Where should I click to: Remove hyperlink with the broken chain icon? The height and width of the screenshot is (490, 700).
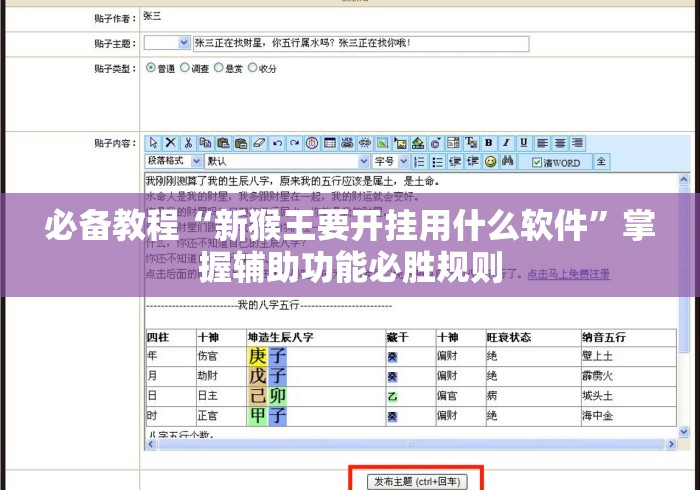point(365,143)
